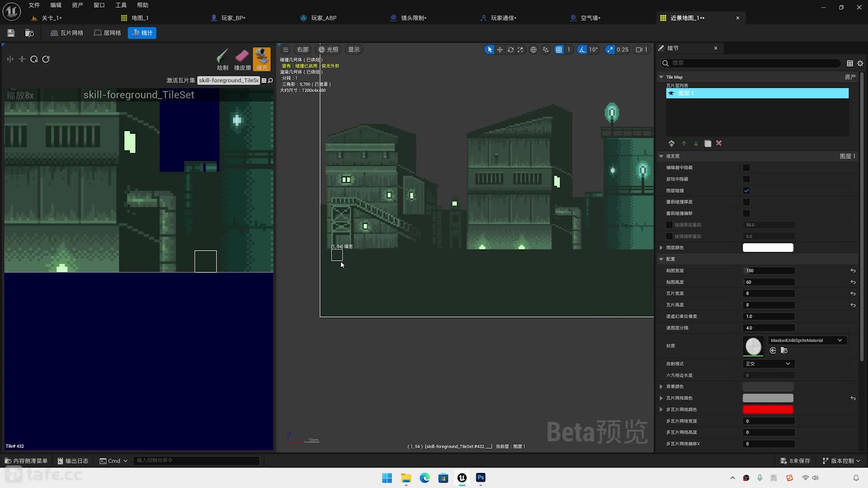Check 重载碰撞偏移 checkbox

(x=746, y=213)
